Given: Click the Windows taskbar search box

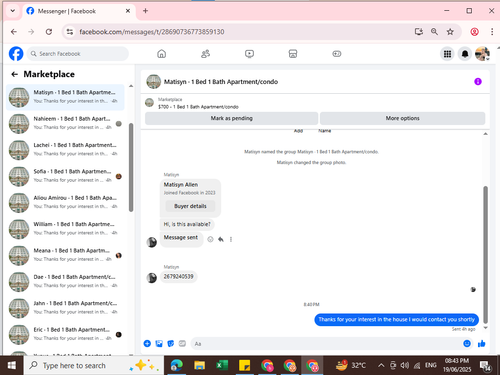Looking at the screenshot, I should (93, 366).
